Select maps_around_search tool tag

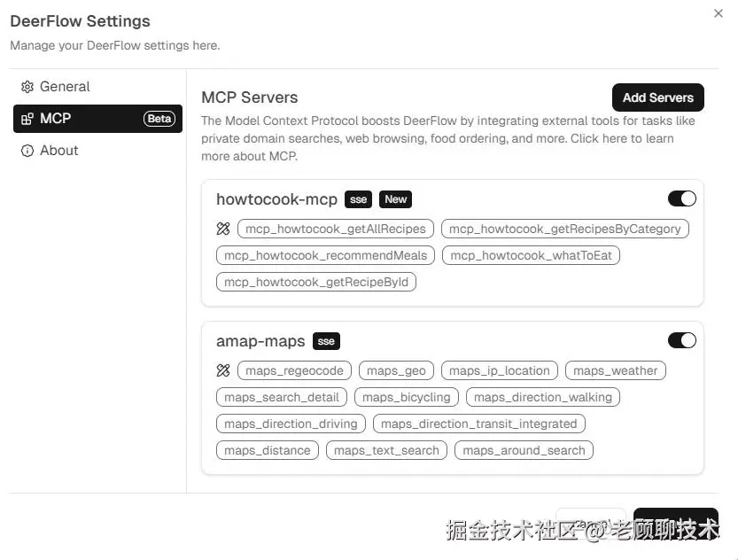pyautogui.click(x=524, y=450)
